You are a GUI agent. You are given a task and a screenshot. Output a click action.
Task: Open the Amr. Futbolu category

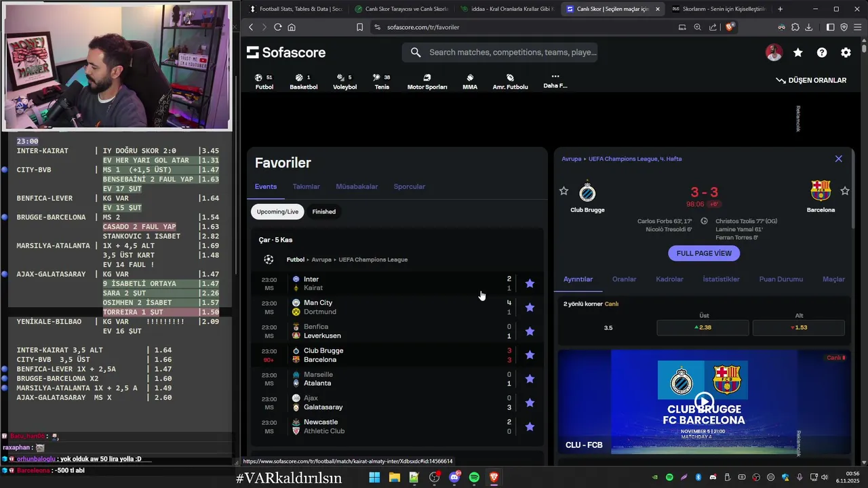tap(510, 81)
